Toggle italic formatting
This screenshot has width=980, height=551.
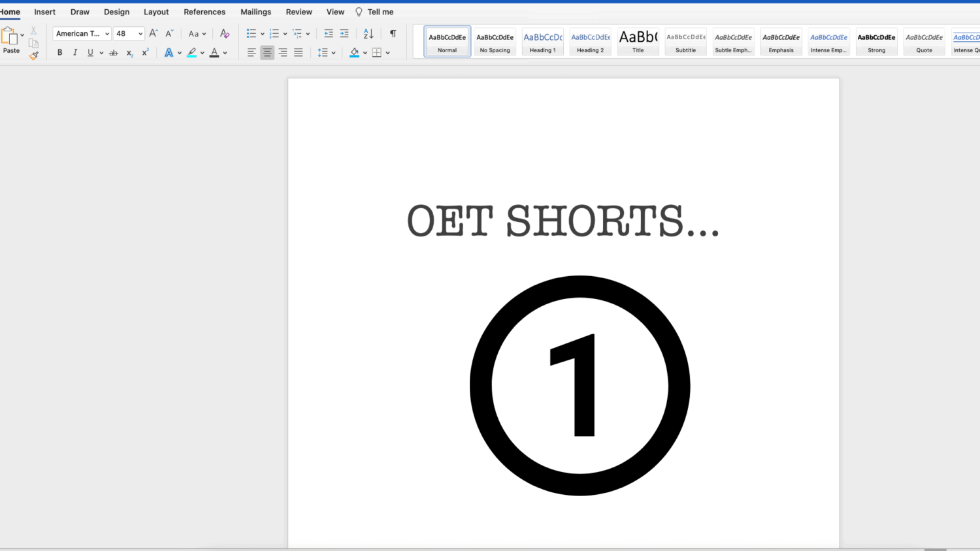75,52
